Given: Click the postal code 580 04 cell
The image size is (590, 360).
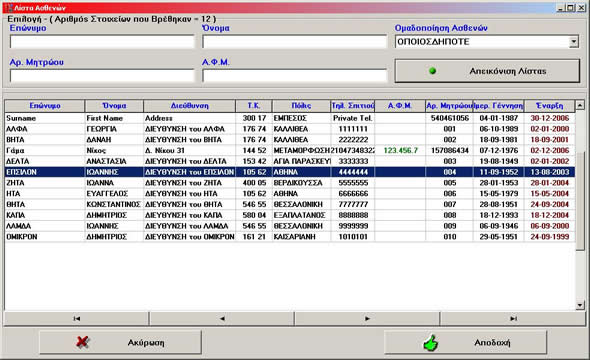Looking at the screenshot, I should pos(254,215).
